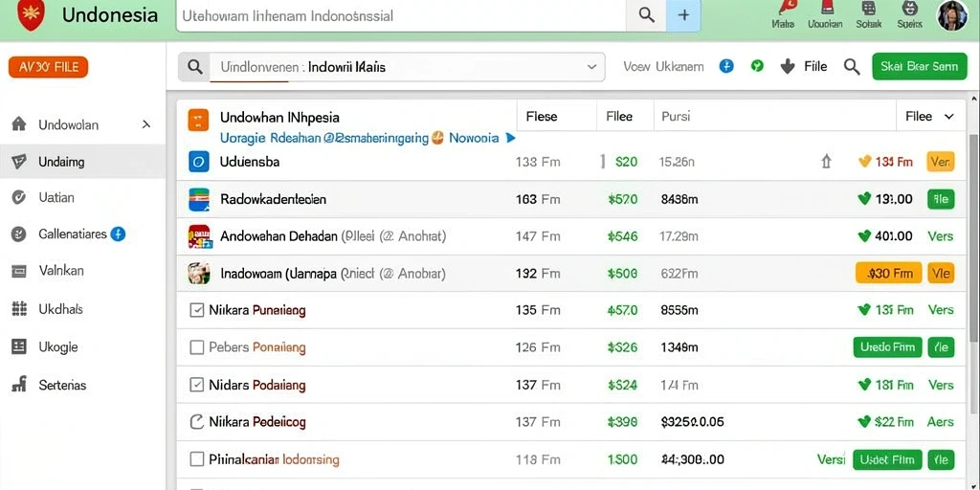Viewport: 980px width, 490px height.
Task: Click Aers in the Nikara Pedeiicog row
Action: pos(940,422)
